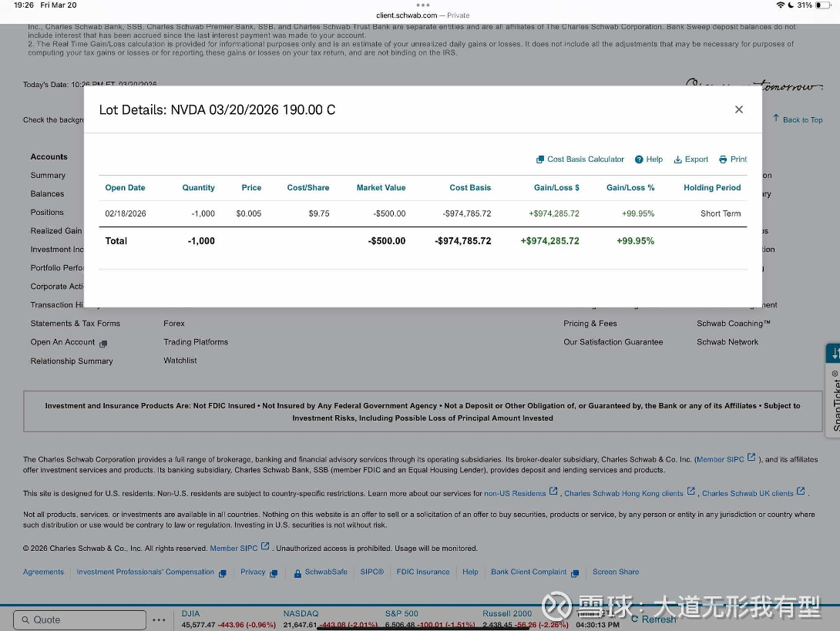Print the lot details
The height and width of the screenshot is (631, 840).
click(x=733, y=159)
